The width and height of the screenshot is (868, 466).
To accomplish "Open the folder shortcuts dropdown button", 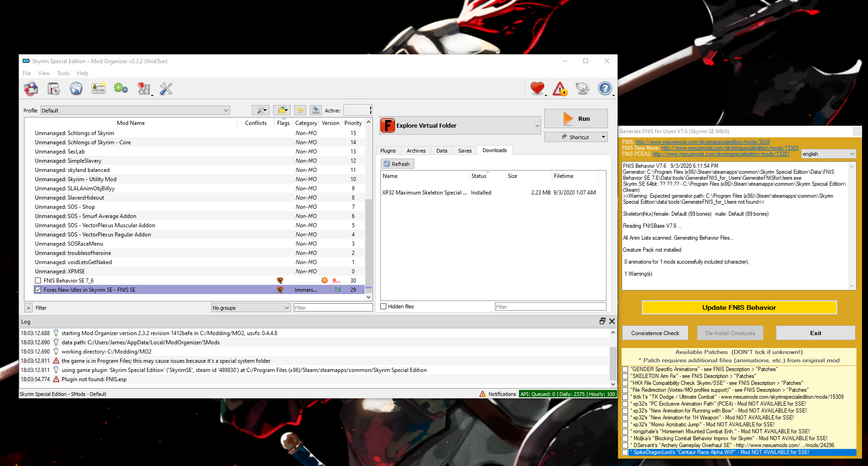I will coord(282,110).
